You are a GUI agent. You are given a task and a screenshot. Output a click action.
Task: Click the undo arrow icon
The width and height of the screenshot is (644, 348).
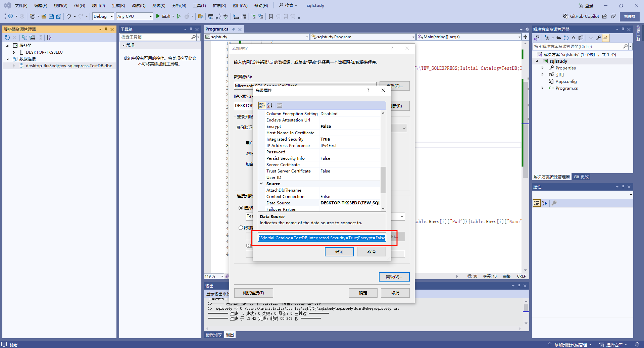tap(68, 16)
